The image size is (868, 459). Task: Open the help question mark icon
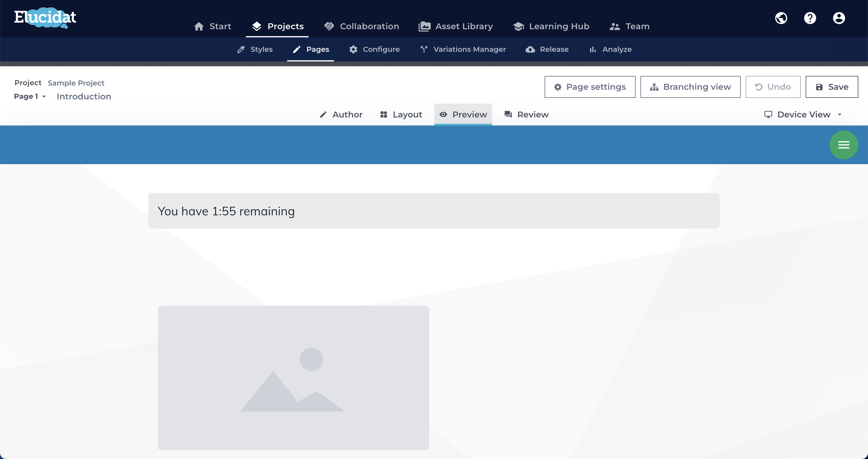(810, 18)
